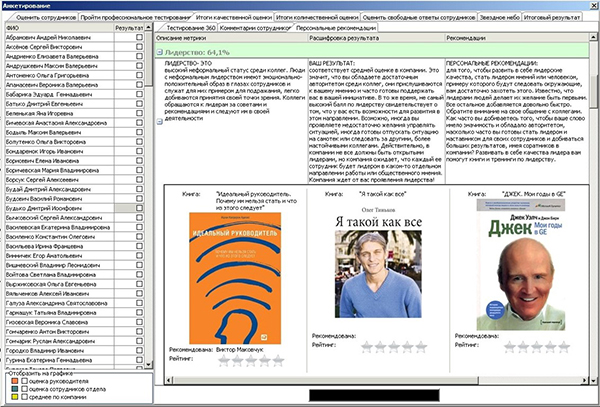Click 'оценка руководителя' legend color box
The width and height of the screenshot is (600, 407).
pos(12,381)
